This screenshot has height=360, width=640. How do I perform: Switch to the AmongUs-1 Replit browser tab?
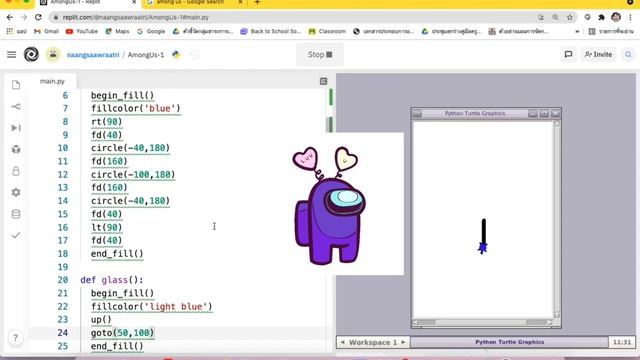(x=88, y=3)
